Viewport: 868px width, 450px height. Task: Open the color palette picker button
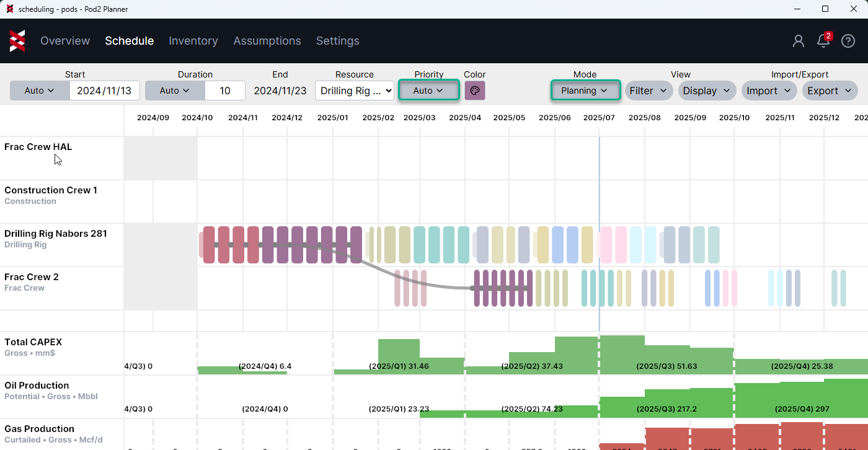click(x=475, y=90)
